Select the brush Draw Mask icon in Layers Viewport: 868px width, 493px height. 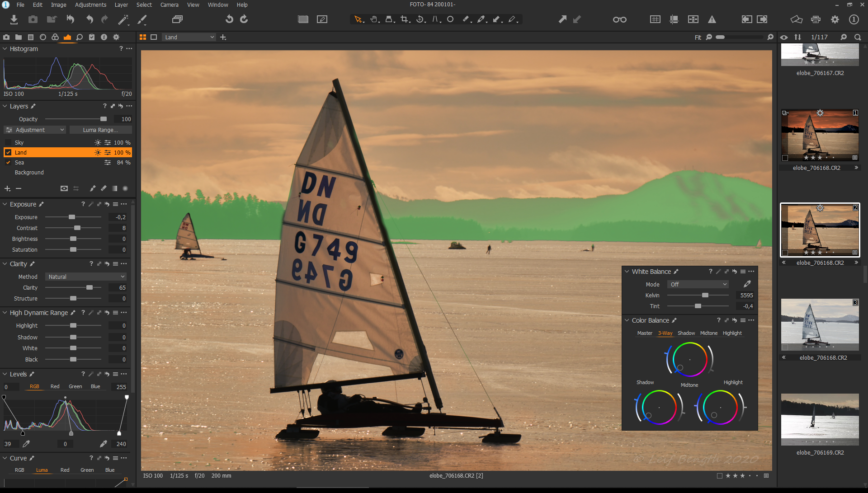click(x=93, y=188)
